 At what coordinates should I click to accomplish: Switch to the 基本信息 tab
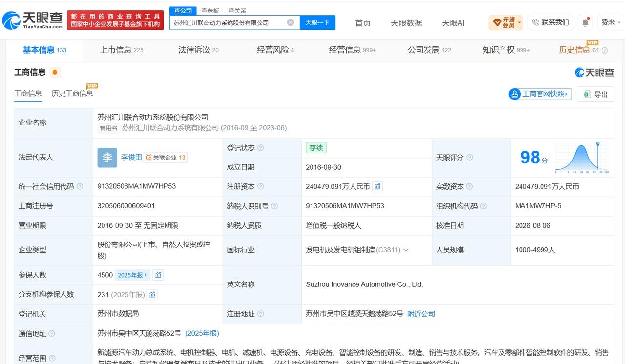point(44,50)
